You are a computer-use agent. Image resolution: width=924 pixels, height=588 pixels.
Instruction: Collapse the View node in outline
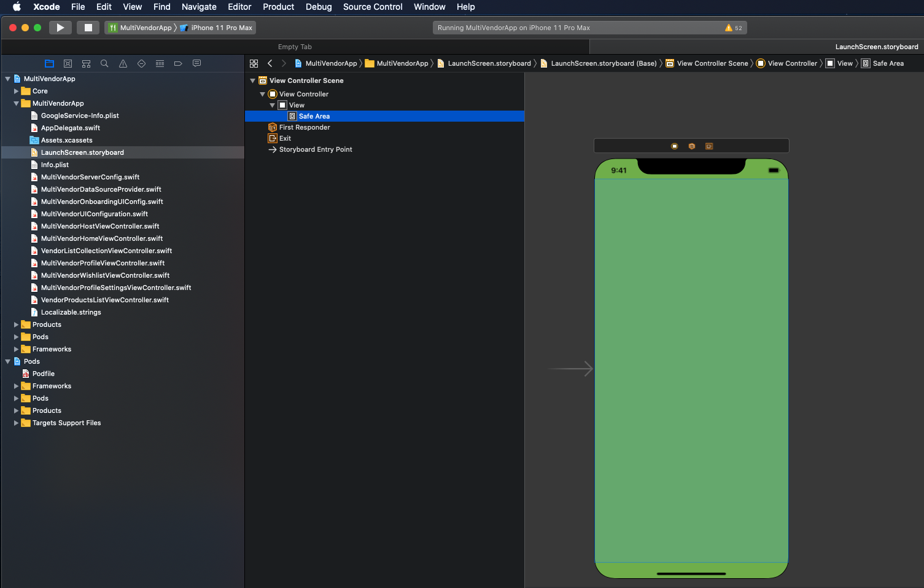[272, 105]
